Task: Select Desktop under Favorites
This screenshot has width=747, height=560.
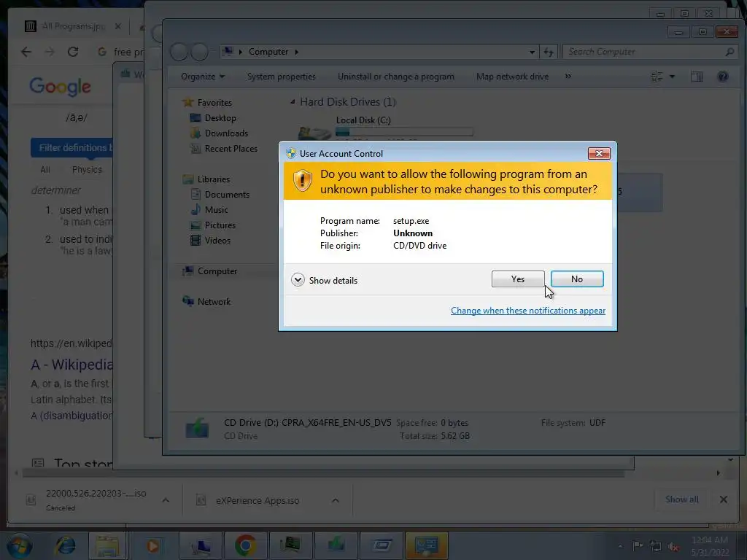Action: tap(220, 117)
